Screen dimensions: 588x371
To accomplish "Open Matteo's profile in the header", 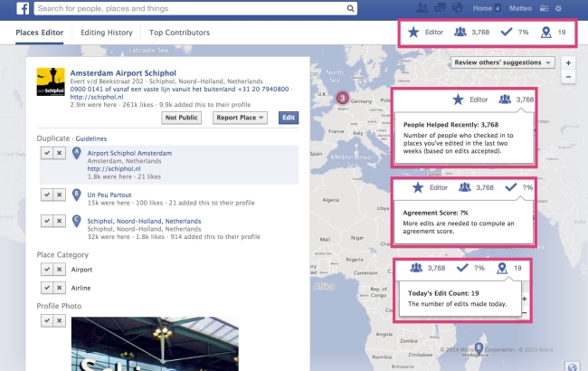I will [x=520, y=8].
